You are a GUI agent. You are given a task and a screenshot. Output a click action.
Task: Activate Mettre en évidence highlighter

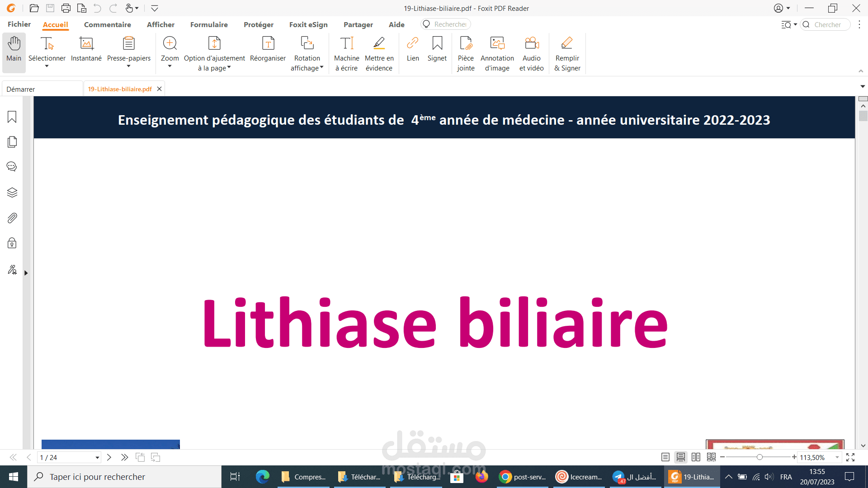tap(379, 53)
